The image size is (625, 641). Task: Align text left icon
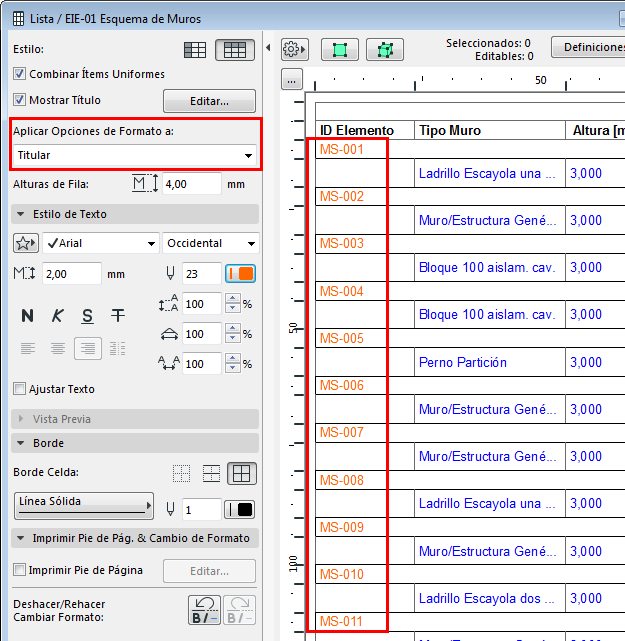point(27,348)
